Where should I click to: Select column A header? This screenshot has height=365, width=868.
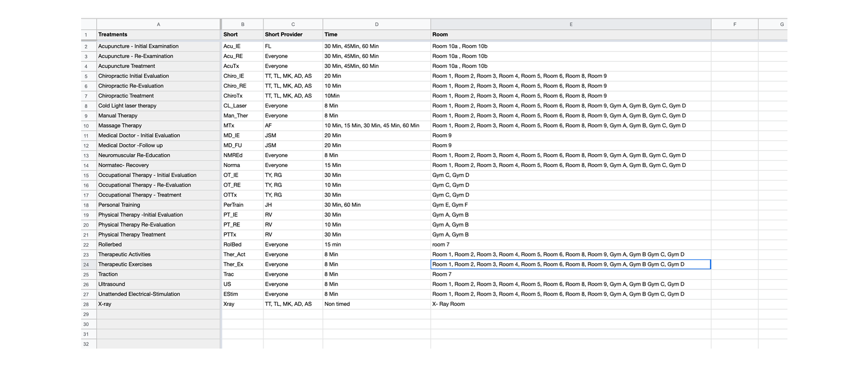(158, 24)
